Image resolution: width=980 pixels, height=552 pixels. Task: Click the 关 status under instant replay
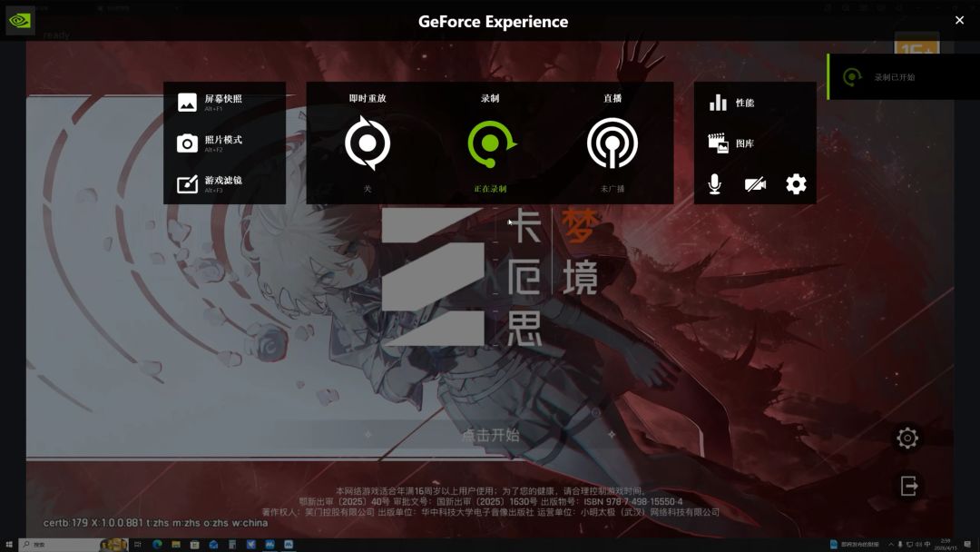pyautogui.click(x=367, y=189)
